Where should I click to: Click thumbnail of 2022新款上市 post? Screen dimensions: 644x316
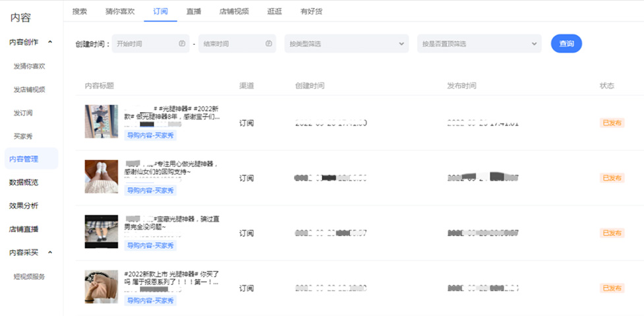(102, 286)
